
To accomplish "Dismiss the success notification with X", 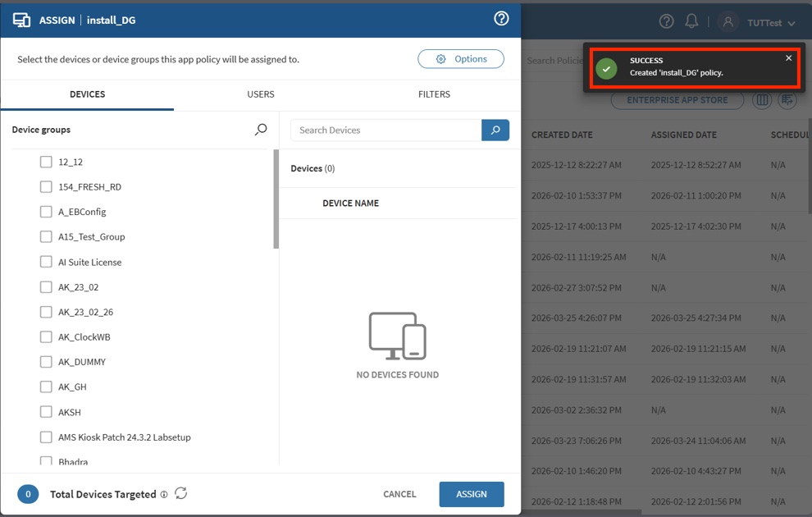I will (x=789, y=58).
